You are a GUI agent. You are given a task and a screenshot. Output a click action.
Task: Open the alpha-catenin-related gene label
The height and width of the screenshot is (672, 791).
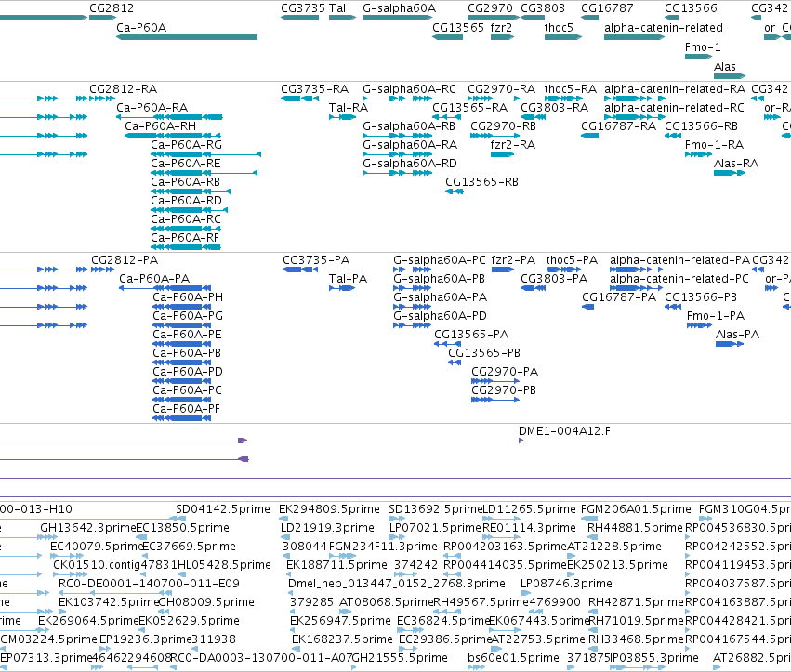[x=664, y=28]
